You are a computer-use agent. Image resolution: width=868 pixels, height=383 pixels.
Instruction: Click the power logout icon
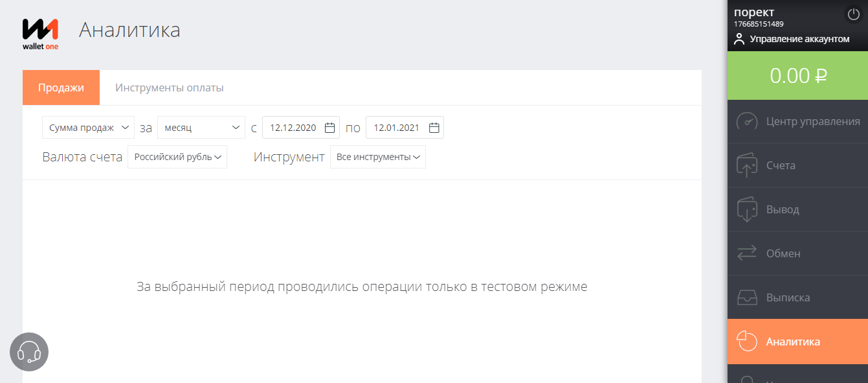(x=853, y=14)
